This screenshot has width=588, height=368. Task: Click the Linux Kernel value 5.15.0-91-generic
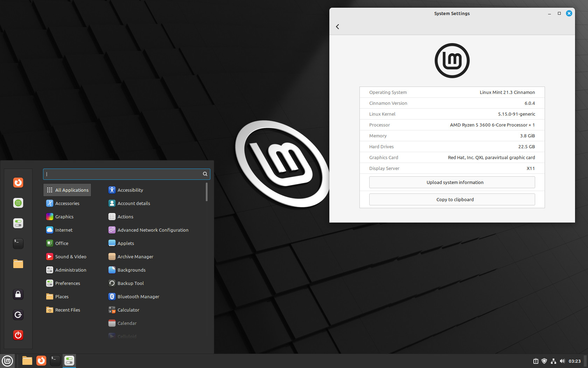(517, 114)
